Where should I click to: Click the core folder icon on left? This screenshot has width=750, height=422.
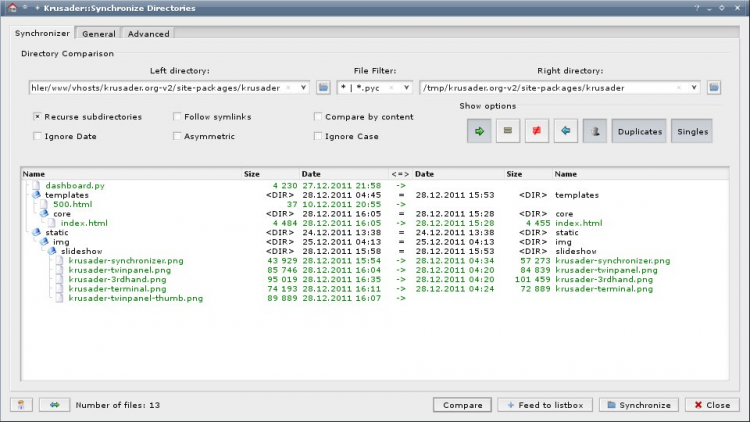[44, 213]
